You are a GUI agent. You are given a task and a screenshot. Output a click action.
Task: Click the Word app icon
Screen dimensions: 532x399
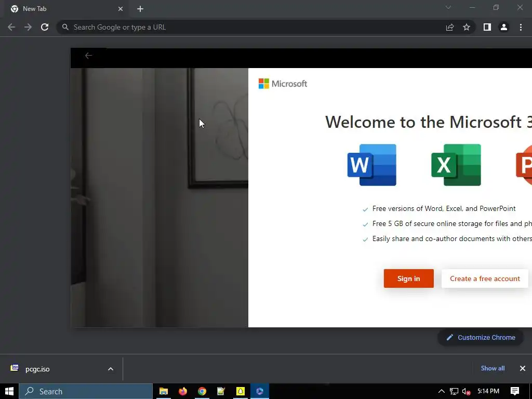tap(372, 165)
